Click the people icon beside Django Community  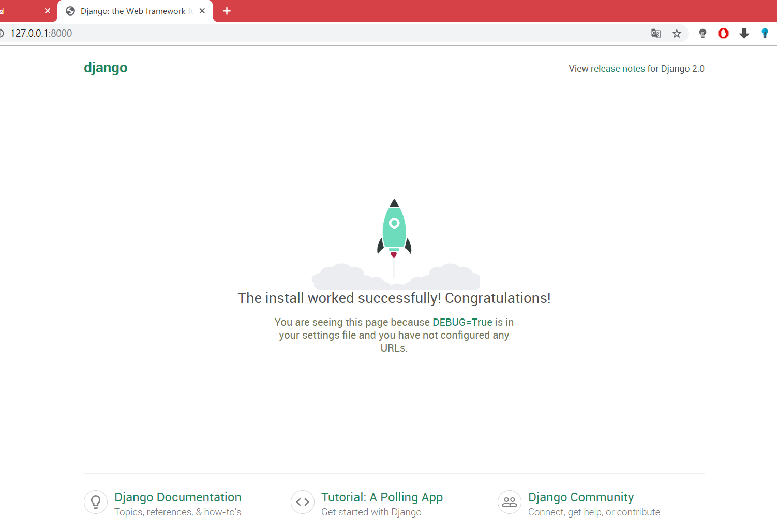(x=510, y=502)
